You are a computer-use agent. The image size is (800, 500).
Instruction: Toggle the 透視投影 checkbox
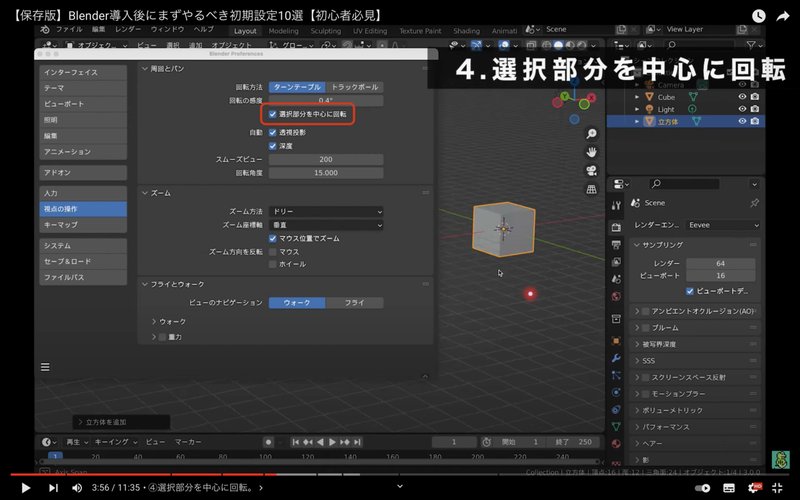pyautogui.click(x=273, y=133)
